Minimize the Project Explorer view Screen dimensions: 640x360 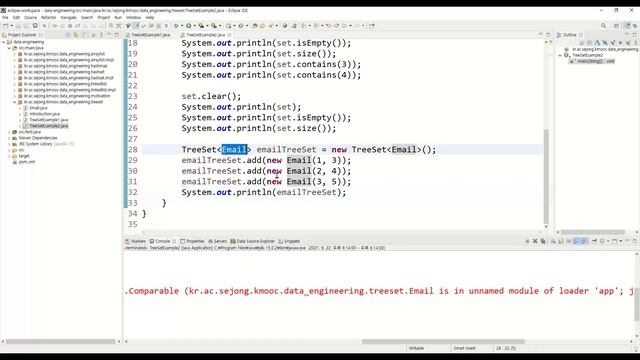click(x=109, y=35)
